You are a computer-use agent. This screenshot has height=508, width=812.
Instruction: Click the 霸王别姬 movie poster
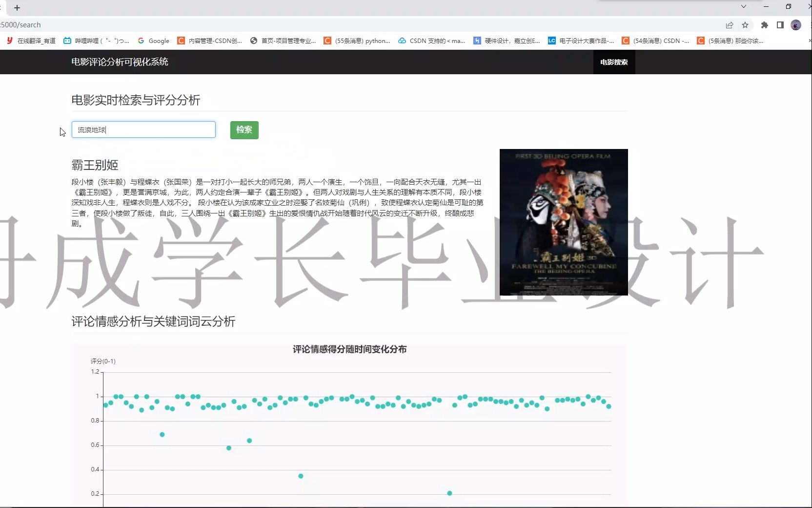click(564, 222)
